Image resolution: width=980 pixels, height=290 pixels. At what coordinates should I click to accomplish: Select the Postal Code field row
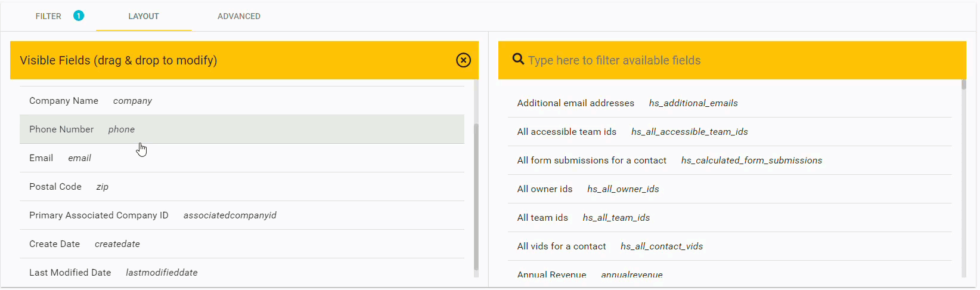coord(242,187)
